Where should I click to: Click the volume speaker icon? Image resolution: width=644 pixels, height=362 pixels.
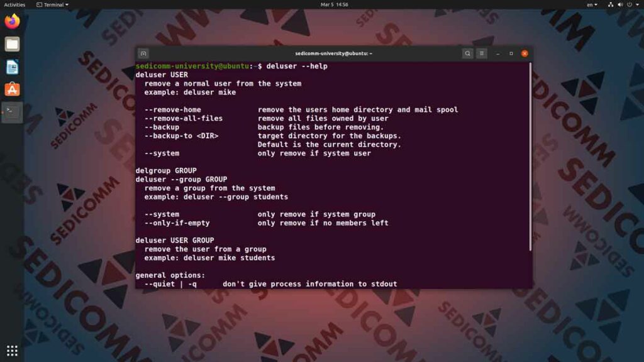tap(619, 4)
